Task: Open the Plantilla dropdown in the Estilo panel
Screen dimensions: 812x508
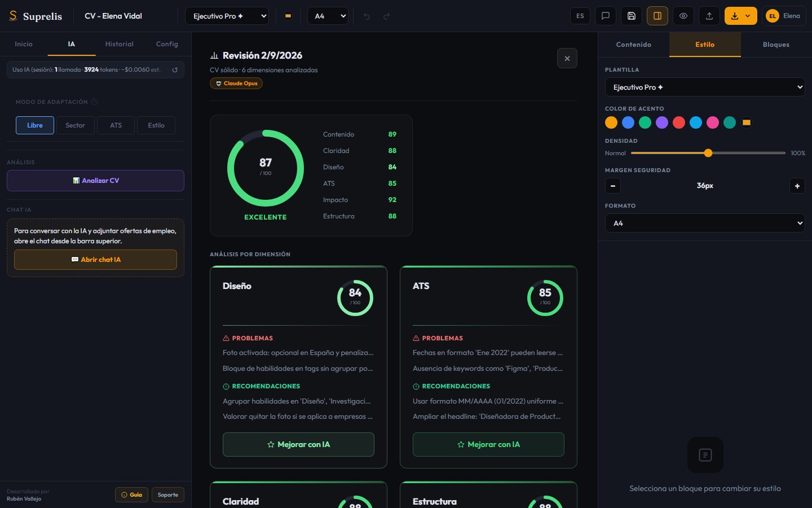Action: (x=705, y=87)
